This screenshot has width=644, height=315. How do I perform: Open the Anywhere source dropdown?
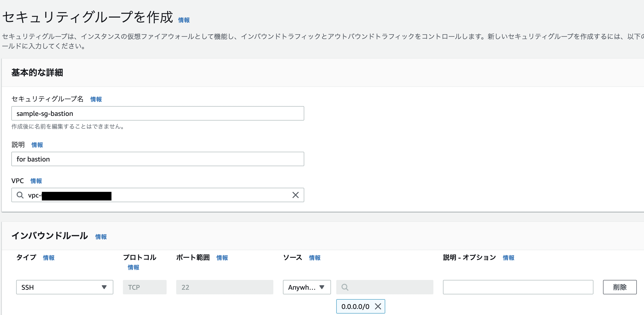[x=306, y=287]
